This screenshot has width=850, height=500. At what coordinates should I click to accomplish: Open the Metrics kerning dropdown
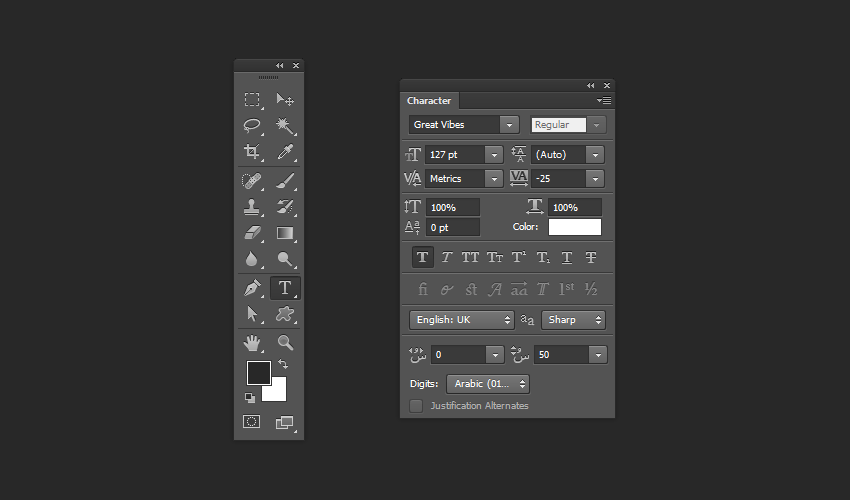[x=494, y=178]
